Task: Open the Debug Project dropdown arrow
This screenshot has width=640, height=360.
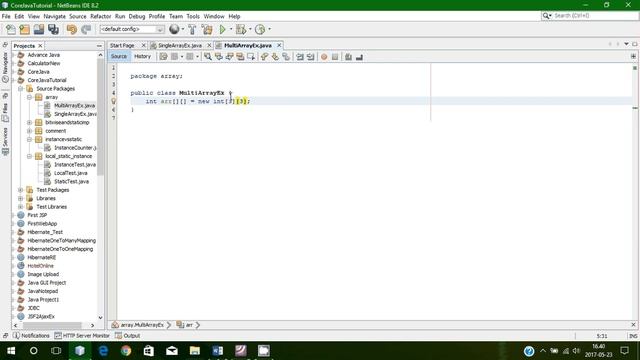Action: click(x=250, y=29)
